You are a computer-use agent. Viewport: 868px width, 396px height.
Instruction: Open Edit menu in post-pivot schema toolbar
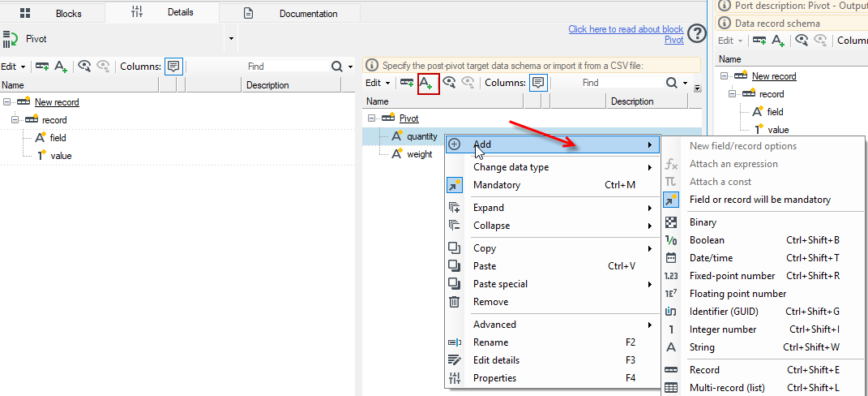point(378,83)
